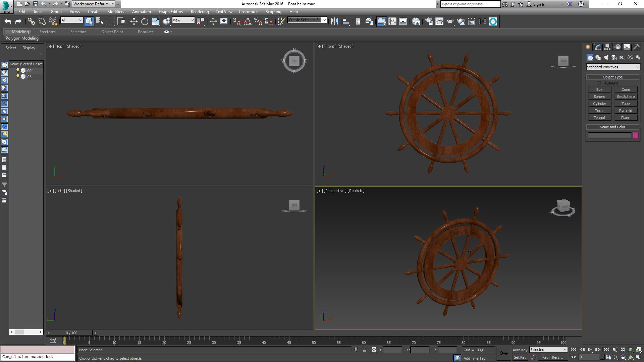
Task: Select the Select and Link tool
Action: 31,21
